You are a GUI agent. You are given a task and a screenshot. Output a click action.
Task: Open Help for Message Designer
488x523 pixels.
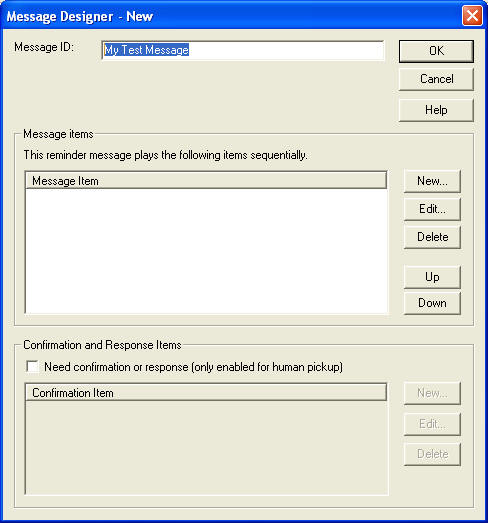point(436,110)
